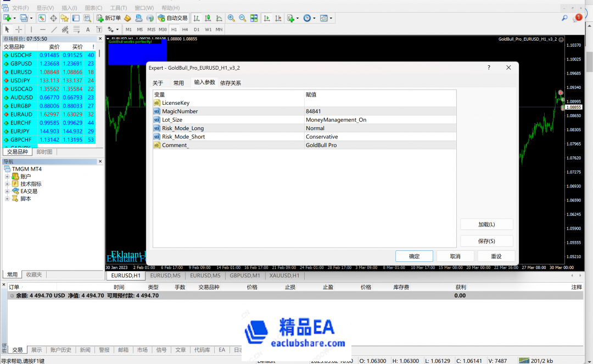593x364 pixels.
Task: Switch chart to line chart style
Action: click(219, 18)
